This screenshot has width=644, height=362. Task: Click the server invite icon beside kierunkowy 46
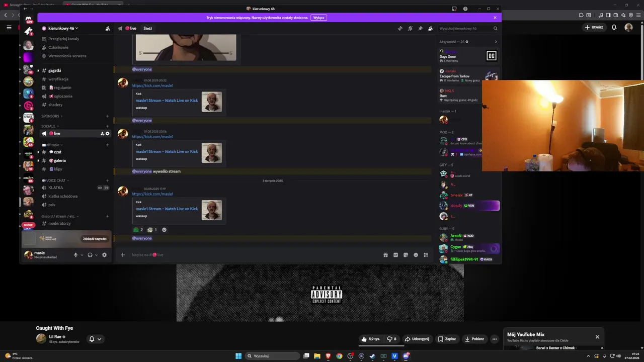[108, 29]
